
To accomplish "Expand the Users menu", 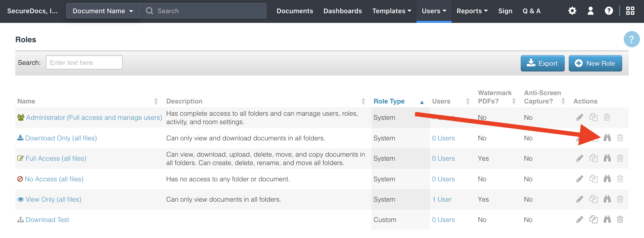I will pos(434,11).
